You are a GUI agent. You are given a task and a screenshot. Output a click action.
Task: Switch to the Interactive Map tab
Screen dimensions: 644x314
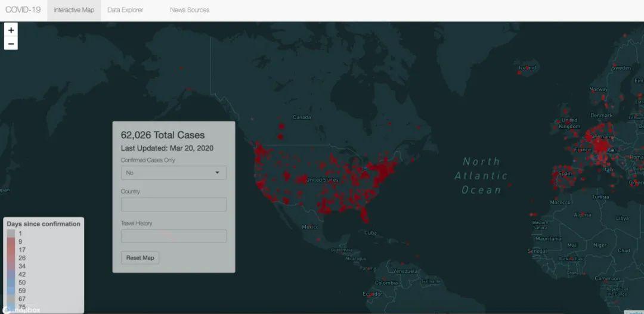click(74, 10)
